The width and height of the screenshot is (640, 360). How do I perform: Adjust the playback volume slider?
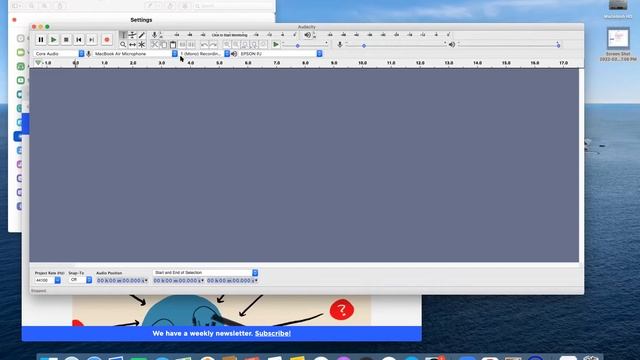pyautogui.click(x=509, y=45)
